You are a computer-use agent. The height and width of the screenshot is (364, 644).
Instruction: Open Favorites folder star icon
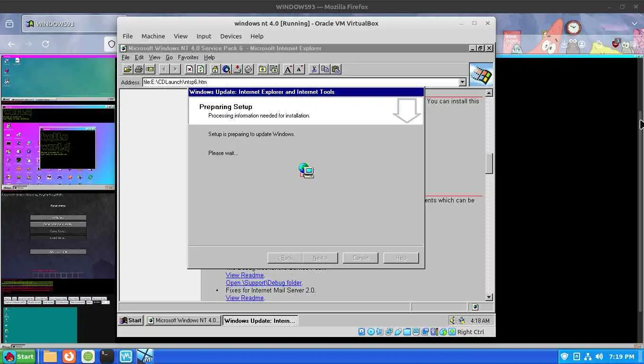[263, 69]
